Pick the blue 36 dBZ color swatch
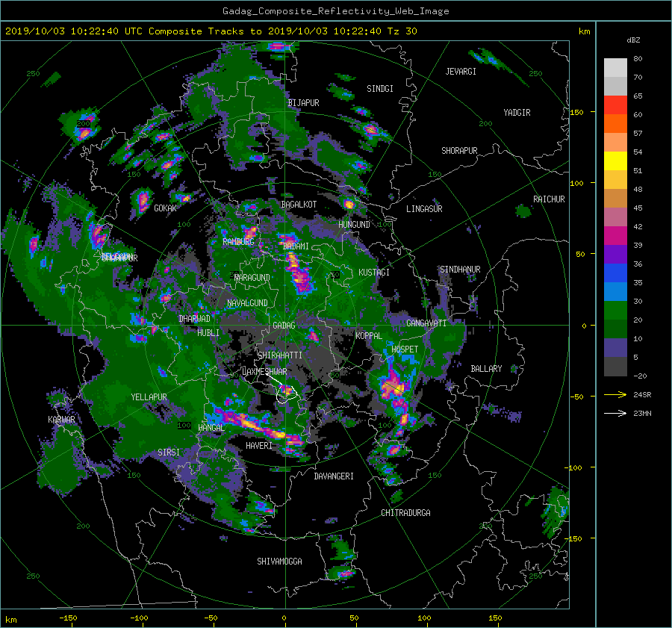Image resolution: width=672 pixels, height=628 pixels. point(615,273)
